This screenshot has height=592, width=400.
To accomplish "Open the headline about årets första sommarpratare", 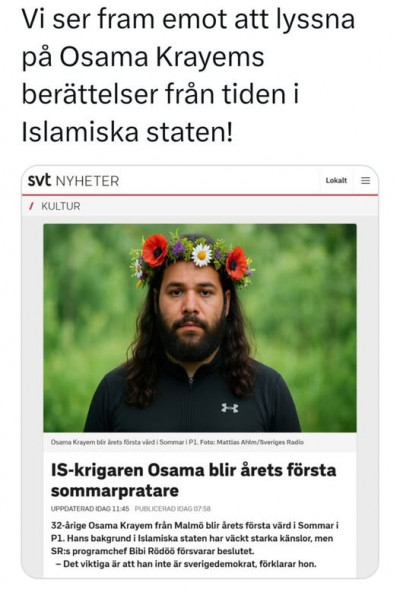I will click(193, 480).
